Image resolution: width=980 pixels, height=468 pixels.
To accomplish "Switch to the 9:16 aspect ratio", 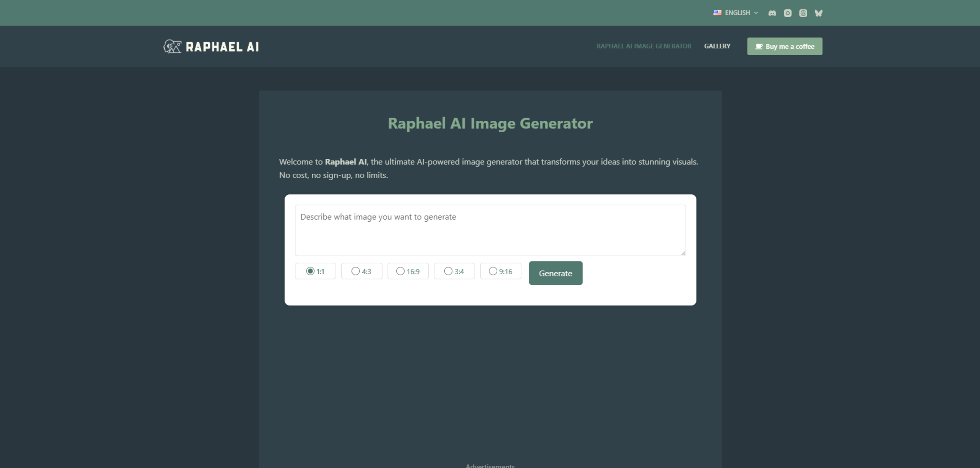I will click(501, 271).
